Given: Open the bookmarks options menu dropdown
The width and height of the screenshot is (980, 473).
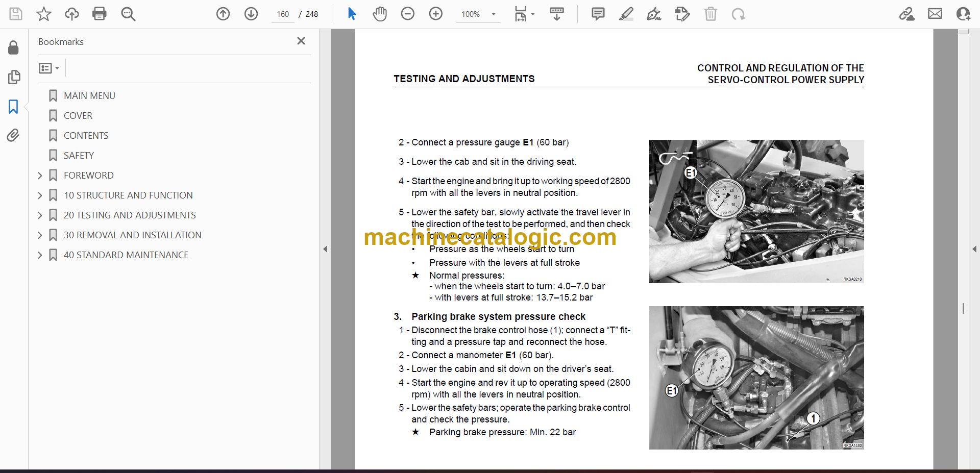Looking at the screenshot, I should click(49, 68).
